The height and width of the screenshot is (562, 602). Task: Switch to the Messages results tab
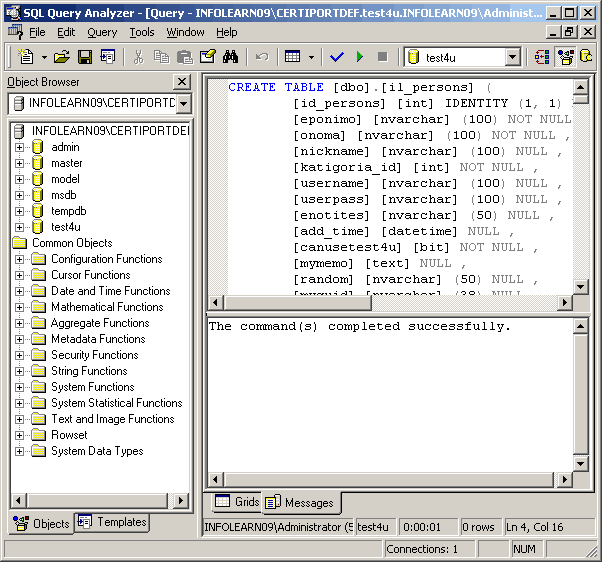coord(302,502)
